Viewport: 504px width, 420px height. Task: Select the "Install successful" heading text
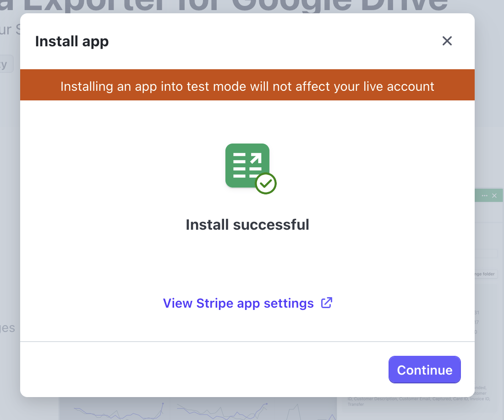pos(247,225)
